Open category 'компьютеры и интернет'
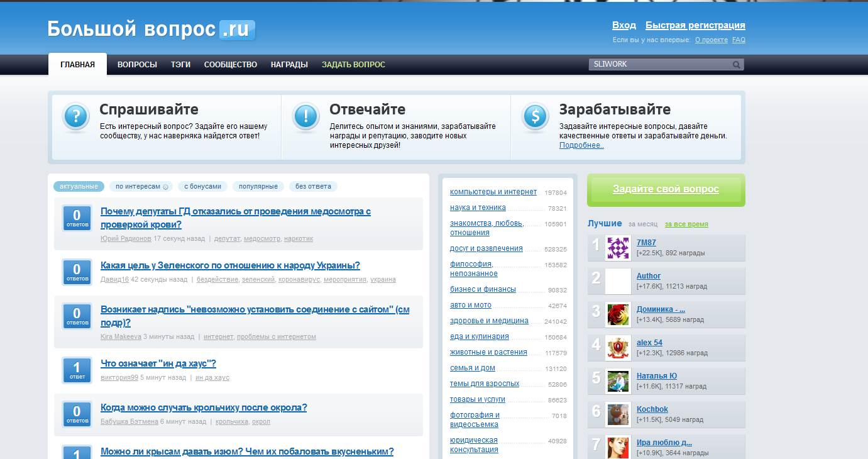Screen dimensions: 868x459 point(493,192)
